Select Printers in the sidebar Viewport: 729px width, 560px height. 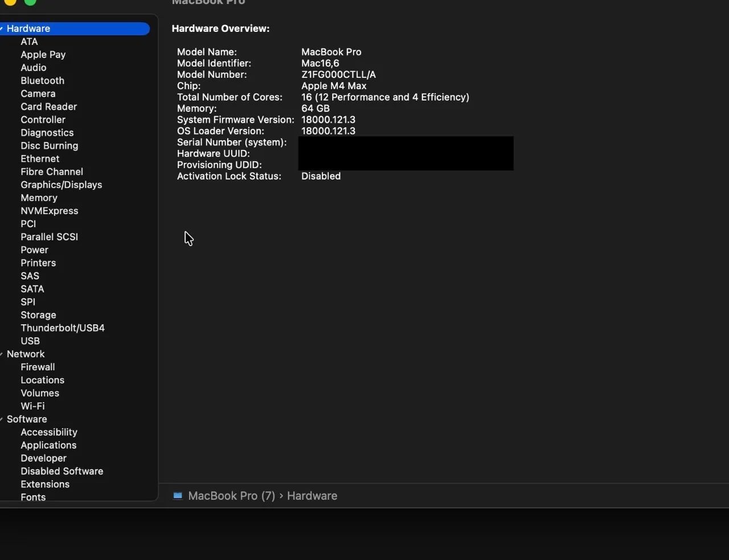click(38, 263)
